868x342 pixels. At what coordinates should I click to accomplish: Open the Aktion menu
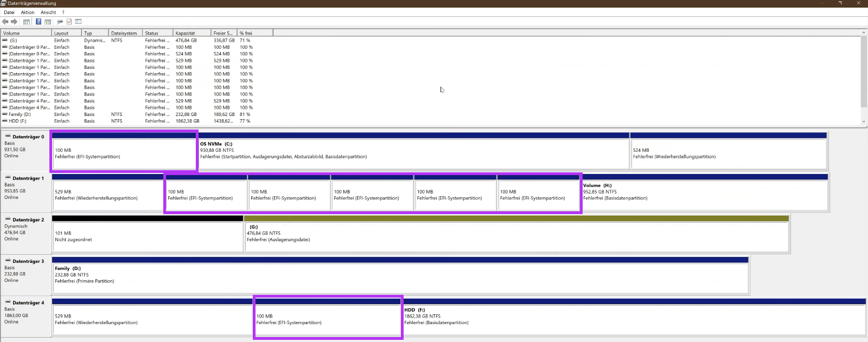[x=28, y=12]
